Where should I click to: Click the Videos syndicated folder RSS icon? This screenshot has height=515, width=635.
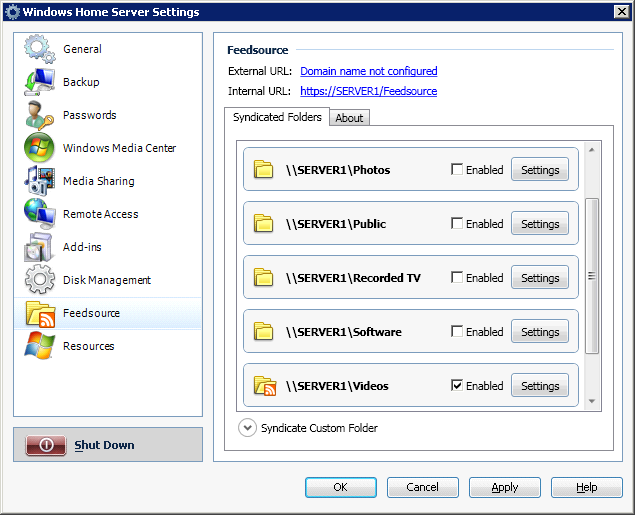(265, 386)
